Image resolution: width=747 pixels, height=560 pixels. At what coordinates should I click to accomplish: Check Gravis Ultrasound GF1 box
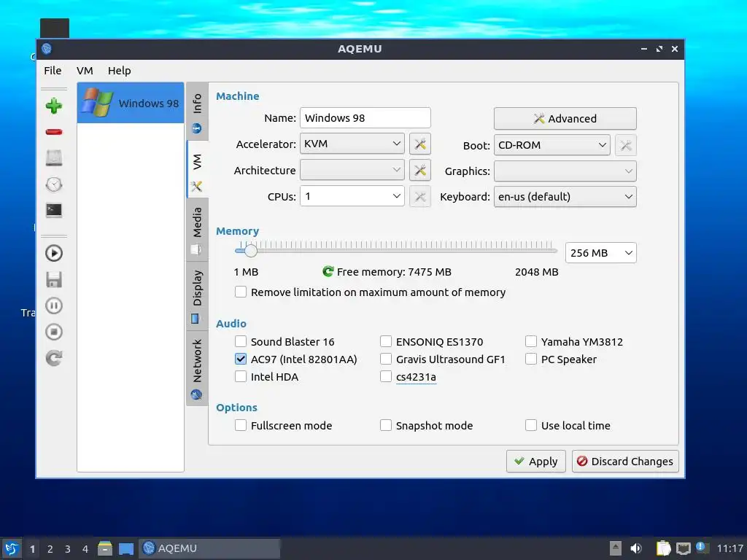tap(386, 359)
